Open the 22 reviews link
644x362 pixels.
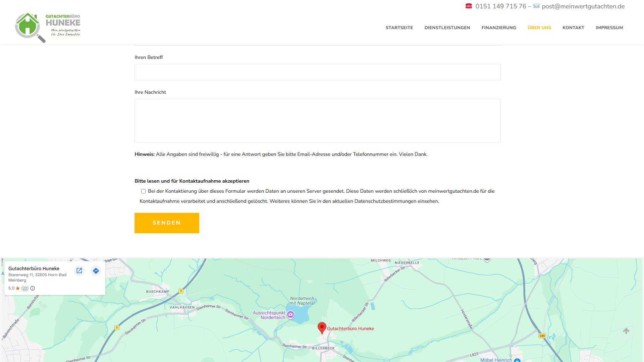[x=25, y=288]
